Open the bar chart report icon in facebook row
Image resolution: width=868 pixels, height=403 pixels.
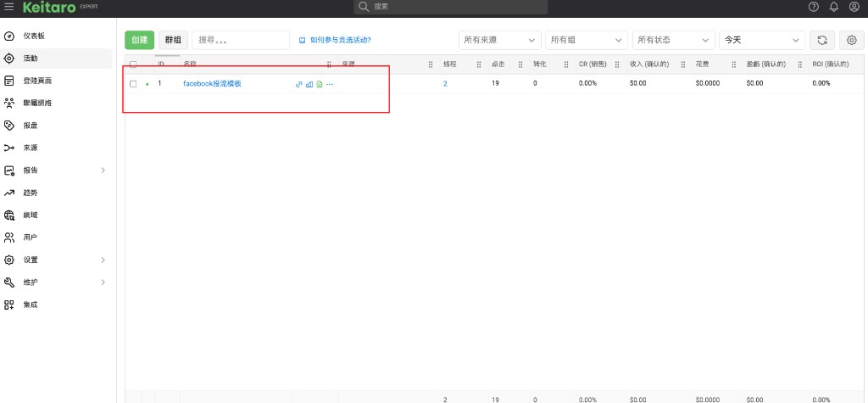309,84
